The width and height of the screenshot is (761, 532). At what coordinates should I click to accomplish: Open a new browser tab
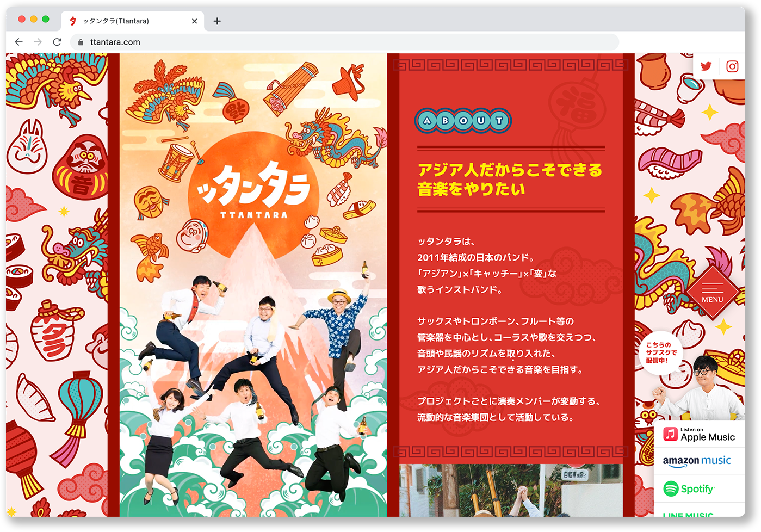click(x=217, y=21)
